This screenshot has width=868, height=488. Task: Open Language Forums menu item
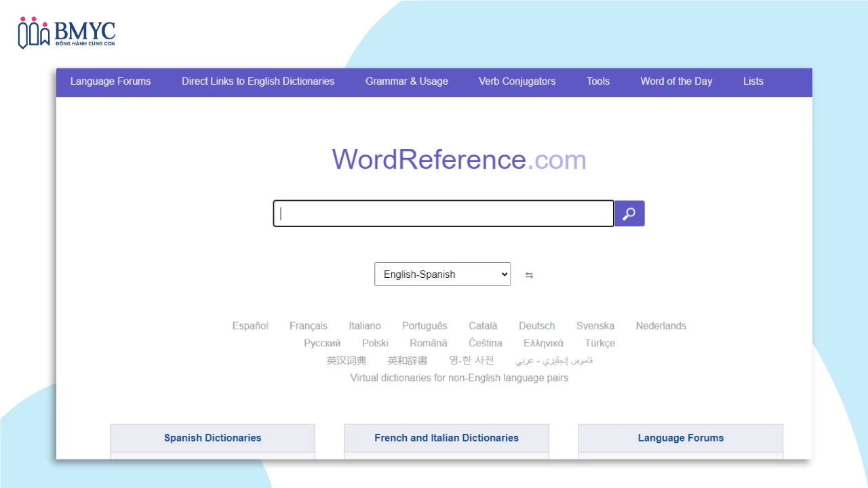111,81
